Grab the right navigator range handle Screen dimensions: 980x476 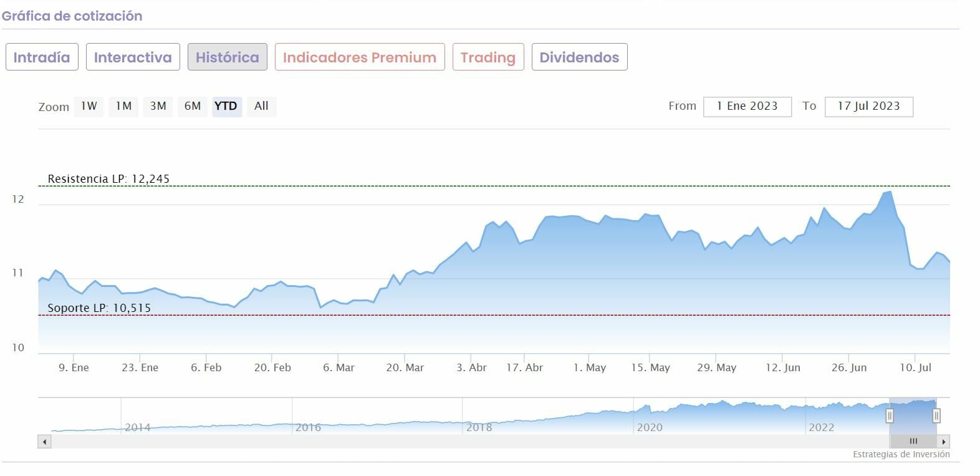[x=936, y=415]
